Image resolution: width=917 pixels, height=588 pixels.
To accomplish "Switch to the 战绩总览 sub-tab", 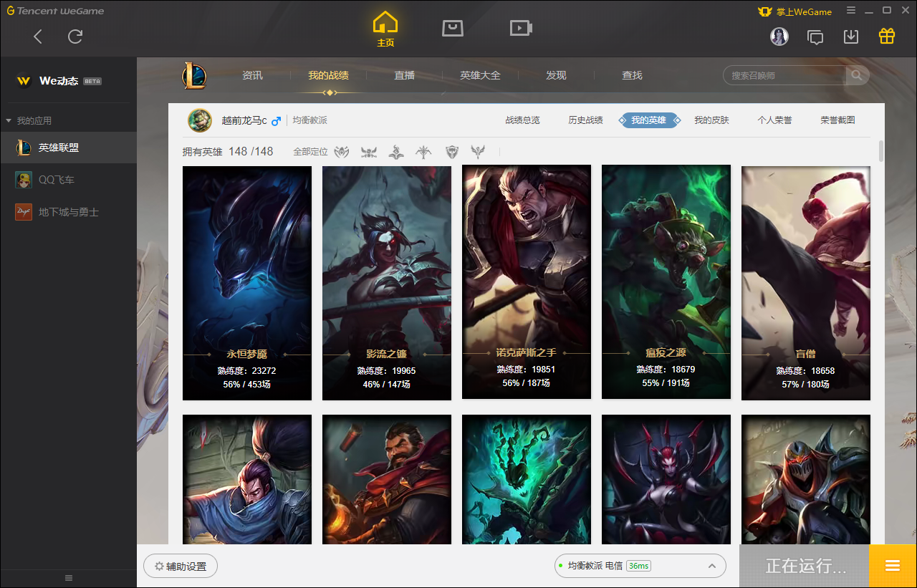I will (x=522, y=120).
